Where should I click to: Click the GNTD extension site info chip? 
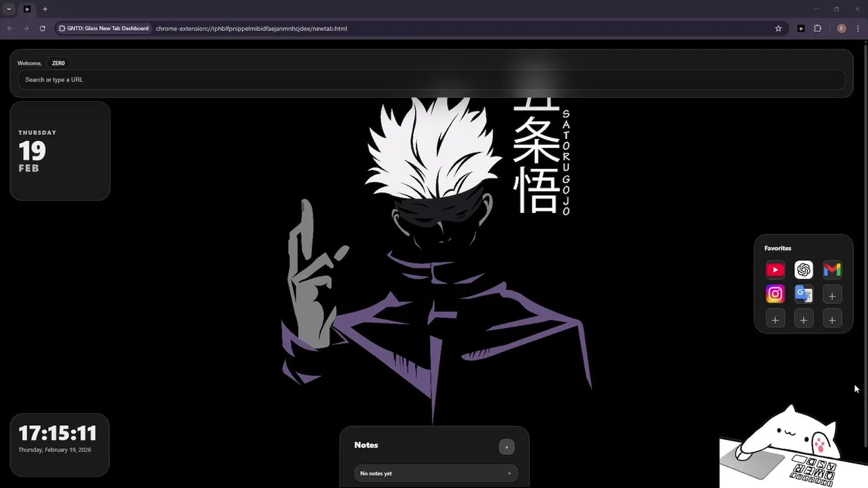click(104, 28)
